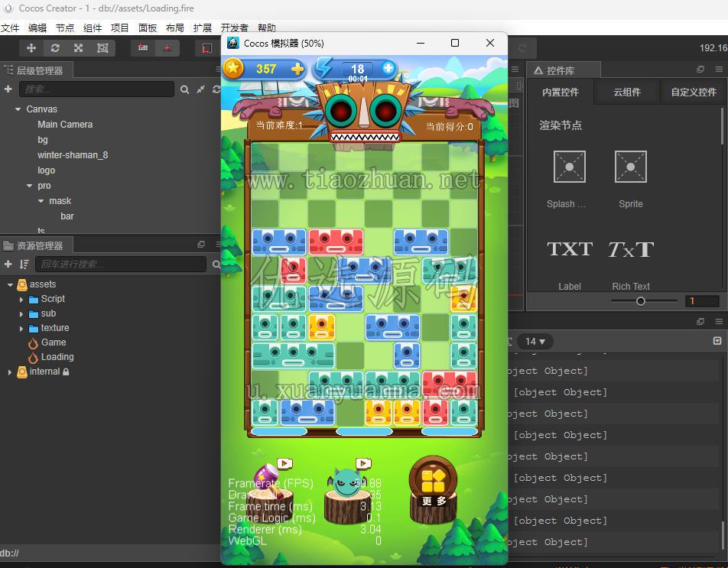Collapse the Canvas node

[18, 109]
